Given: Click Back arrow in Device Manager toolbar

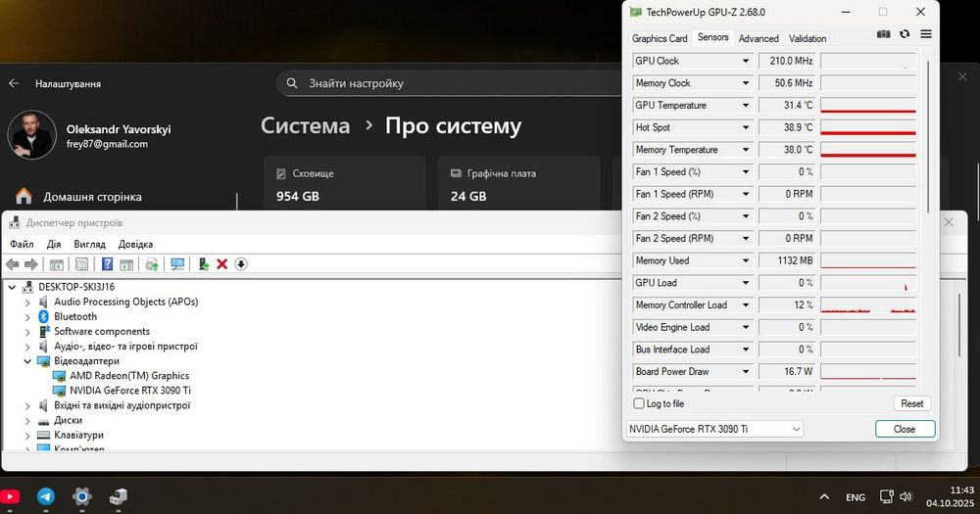Looking at the screenshot, I should pos(13,264).
